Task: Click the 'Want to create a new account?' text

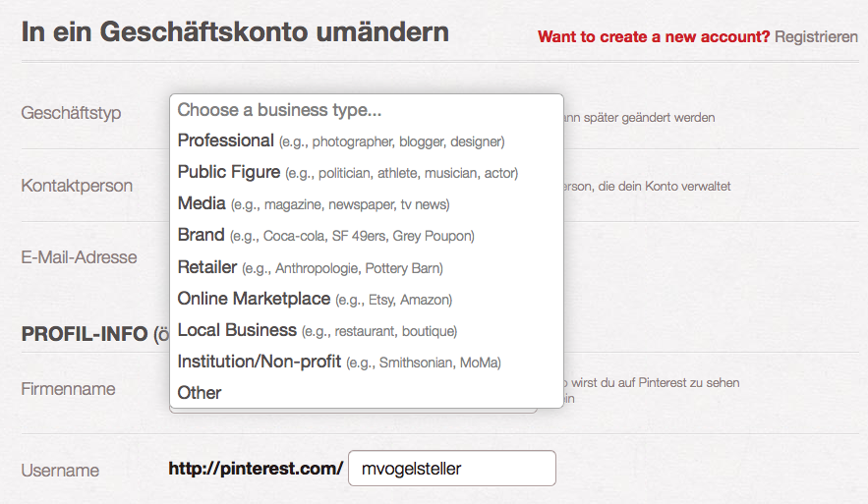Action: coord(654,37)
